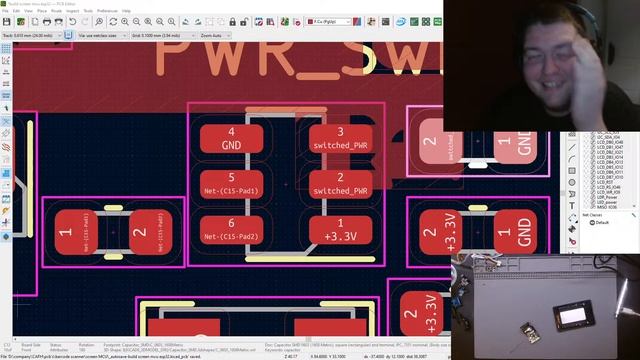Click the Zoom Out icon
640x360 pixels.
tap(136, 22)
